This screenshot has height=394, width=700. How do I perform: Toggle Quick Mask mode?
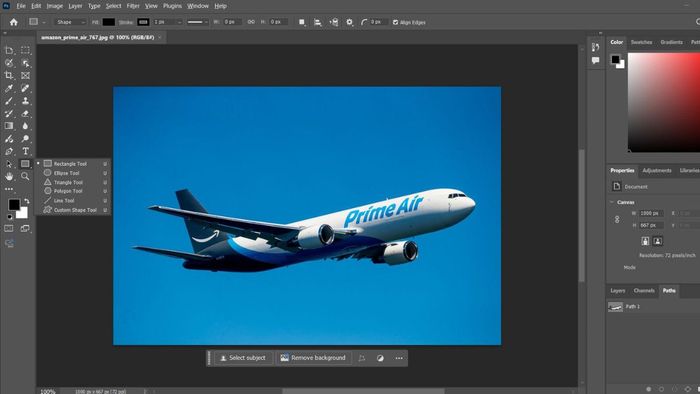(x=9, y=228)
